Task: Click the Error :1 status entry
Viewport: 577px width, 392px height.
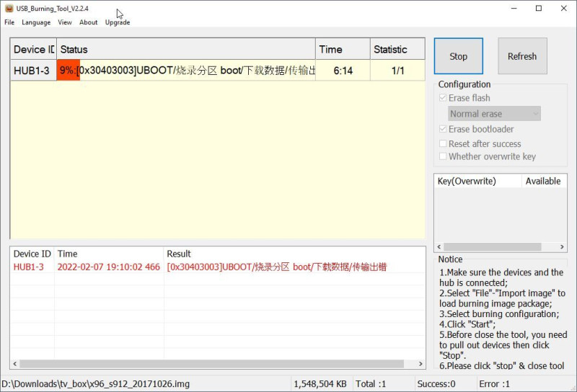Action: pyautogui.click(x=495, y=384)
